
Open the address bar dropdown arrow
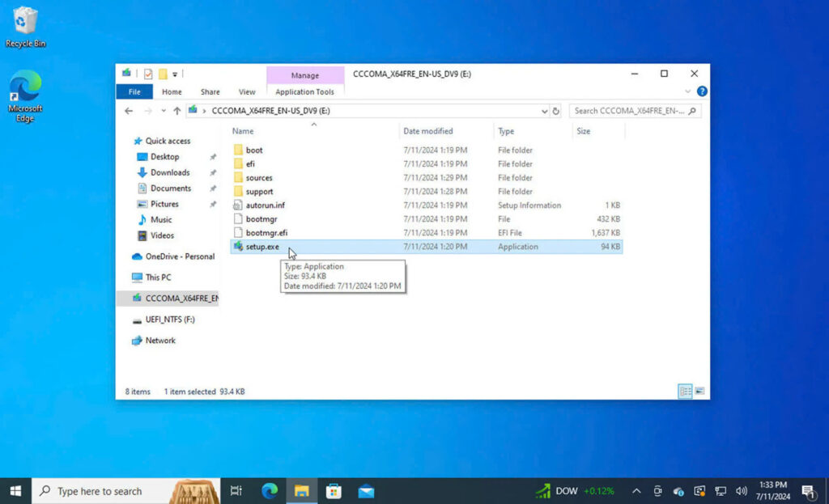tap(543, 111)
